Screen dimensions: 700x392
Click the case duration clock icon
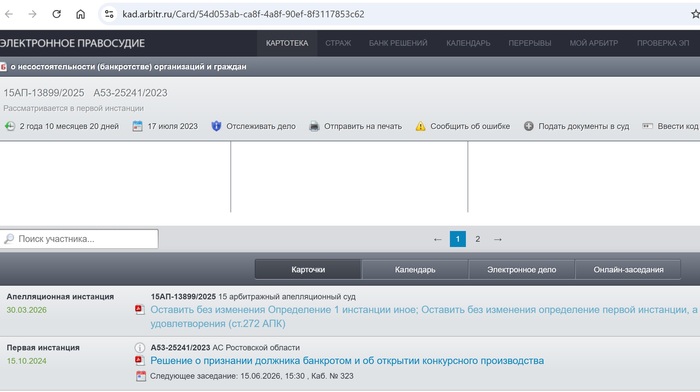[10, 126]
